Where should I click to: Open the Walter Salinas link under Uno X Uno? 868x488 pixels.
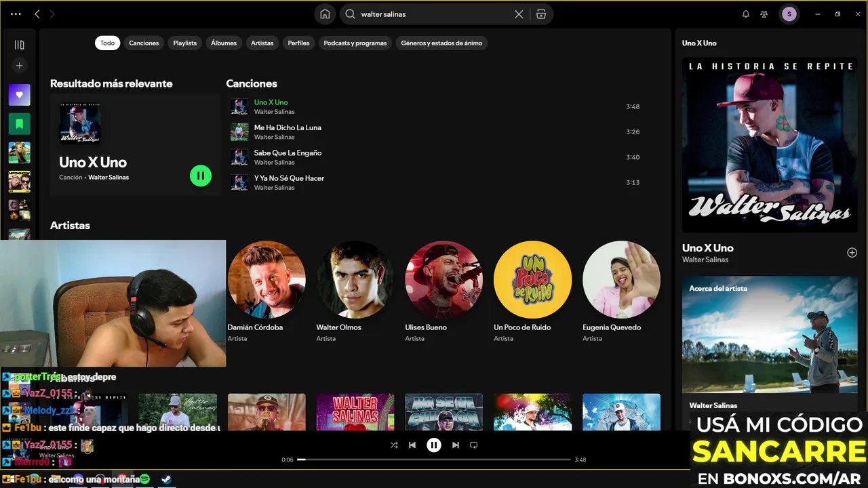(x=705, y=260)
